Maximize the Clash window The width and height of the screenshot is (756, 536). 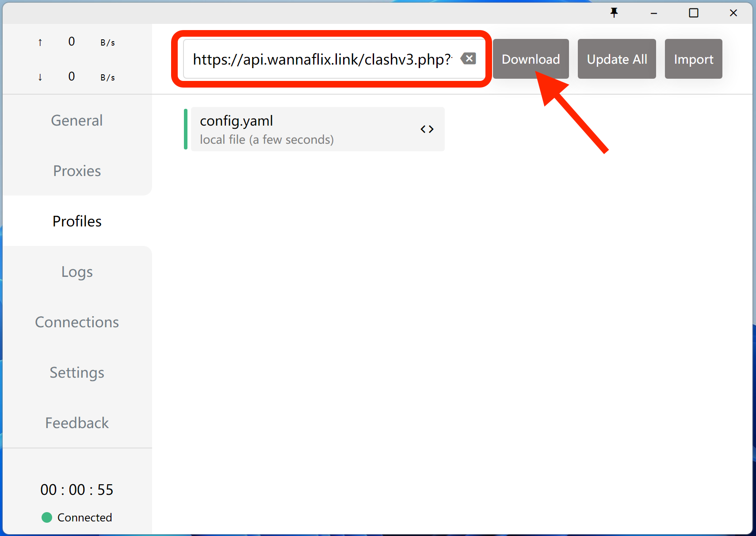(694, 13)
